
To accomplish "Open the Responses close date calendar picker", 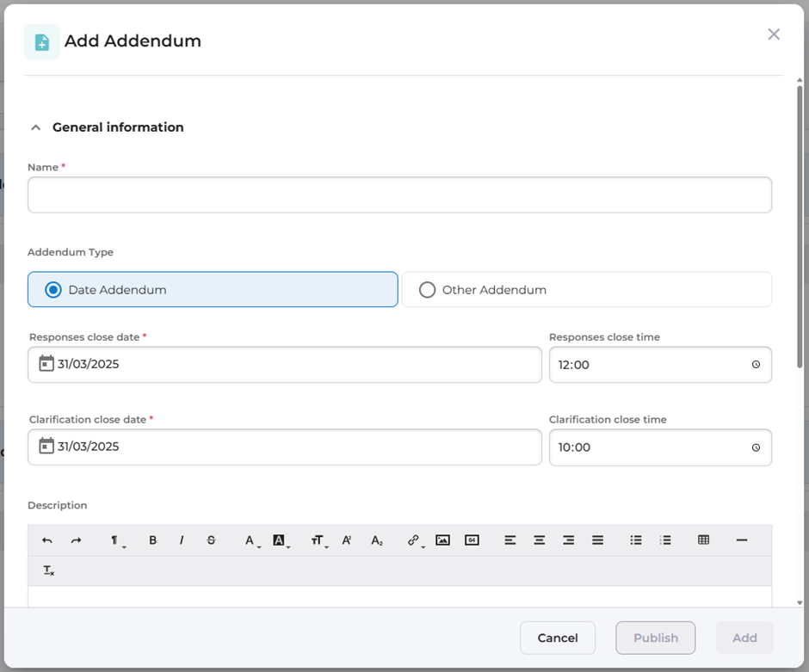I will (46, 364).
